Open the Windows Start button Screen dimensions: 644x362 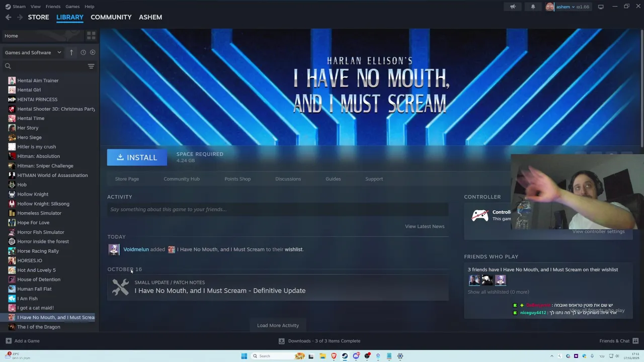pos(244,356)
